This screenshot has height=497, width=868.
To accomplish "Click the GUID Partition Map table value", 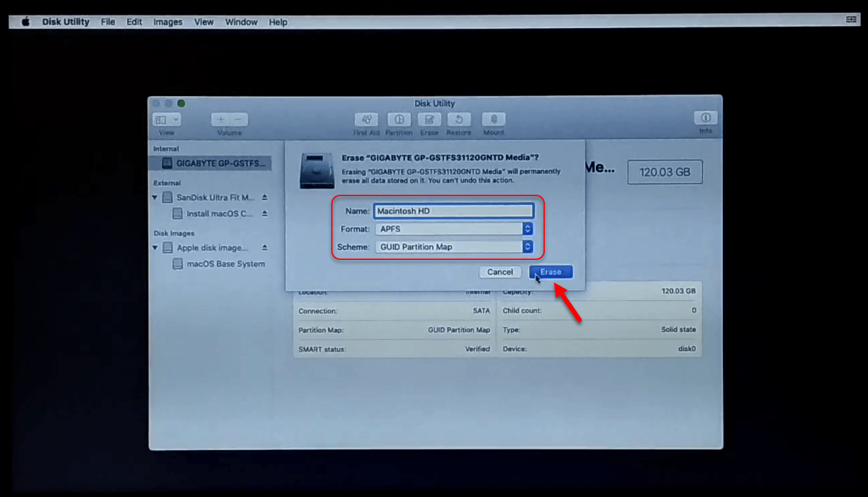I will click(x=459, y=330).
